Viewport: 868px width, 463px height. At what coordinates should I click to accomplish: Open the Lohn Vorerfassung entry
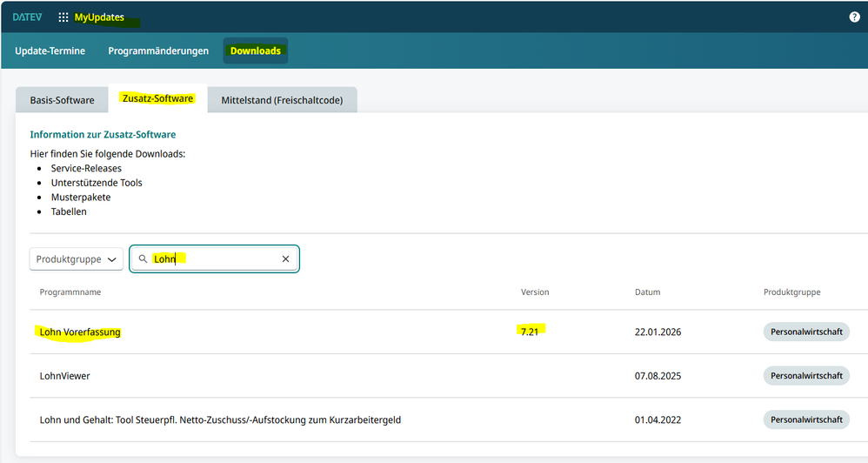pyautogui.click(x=80, y=332)
